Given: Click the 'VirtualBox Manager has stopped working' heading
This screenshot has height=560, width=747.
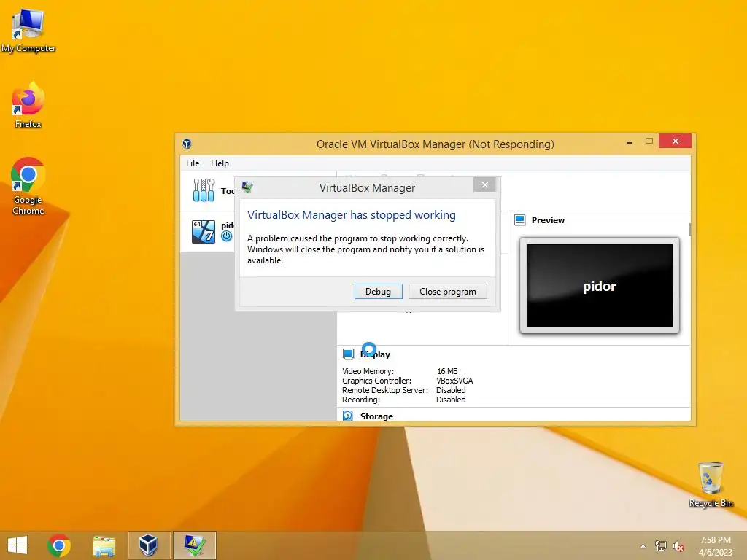Looking at the screenshot, I should 352,215.
